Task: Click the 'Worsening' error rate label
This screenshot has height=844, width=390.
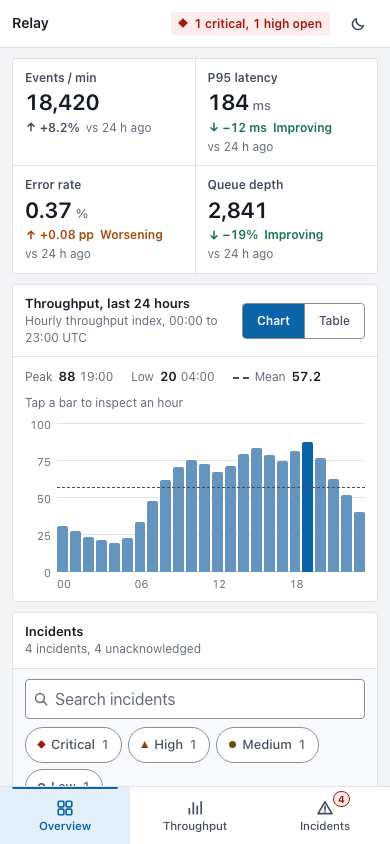Action: tap(131, 235)
